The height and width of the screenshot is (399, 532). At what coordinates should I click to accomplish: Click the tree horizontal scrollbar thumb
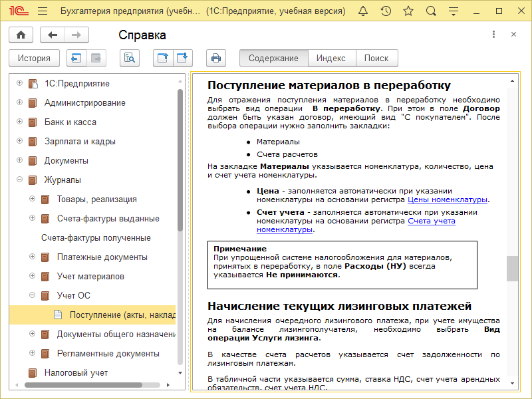(84, 385)
